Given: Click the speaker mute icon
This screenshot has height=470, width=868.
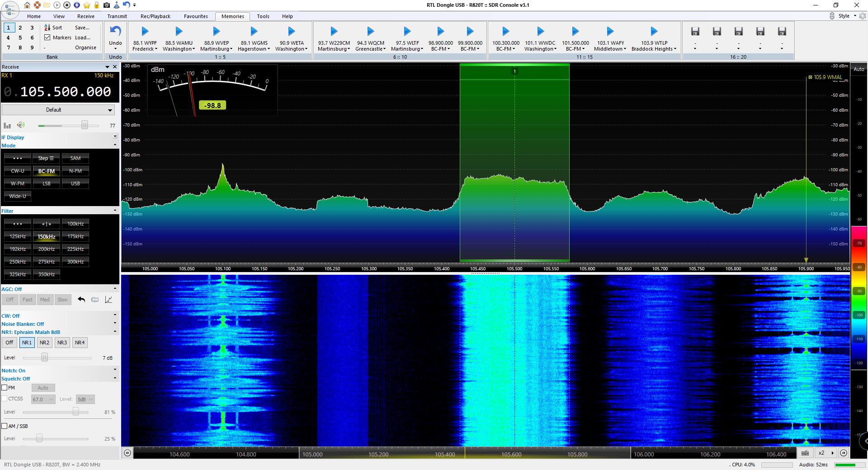Looking at the screenshot, I should (x=21, y=125).
